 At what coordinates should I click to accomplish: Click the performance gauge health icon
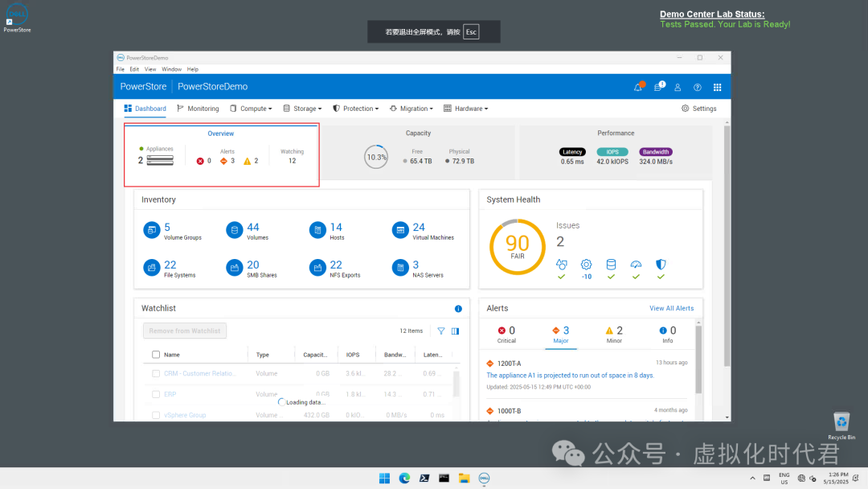(636, 265)
